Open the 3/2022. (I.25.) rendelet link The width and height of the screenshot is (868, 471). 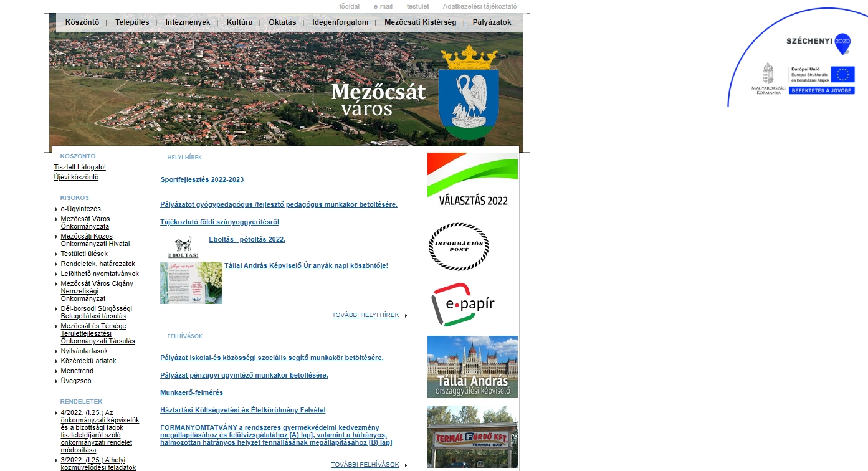point(98,464)
